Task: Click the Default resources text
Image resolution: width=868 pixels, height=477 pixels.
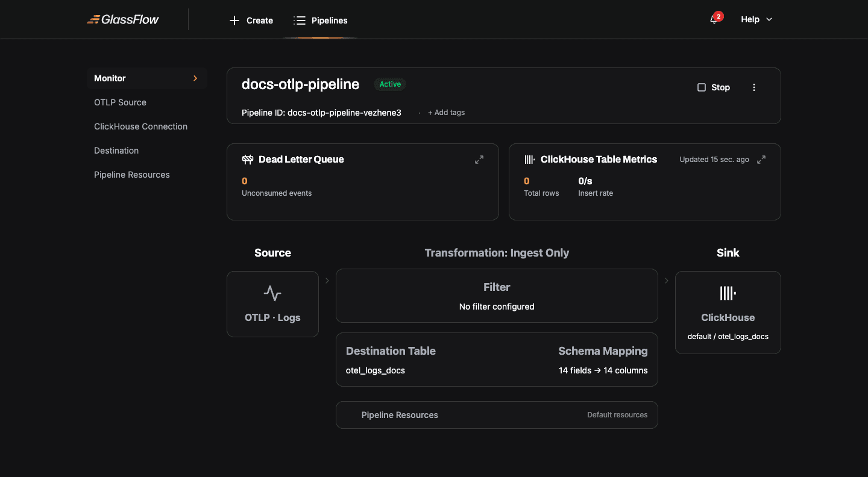Action: tap(617, 415)
